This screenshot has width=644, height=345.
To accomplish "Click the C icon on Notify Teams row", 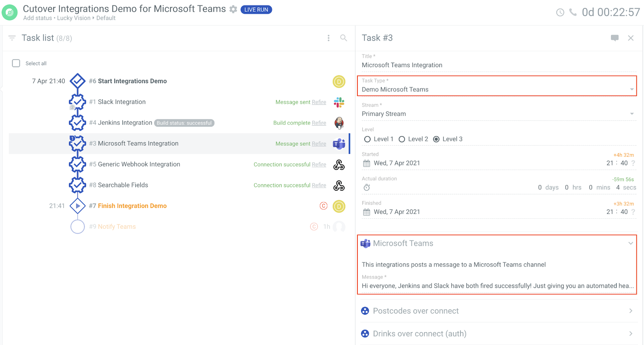I will [x=314, y=227].
